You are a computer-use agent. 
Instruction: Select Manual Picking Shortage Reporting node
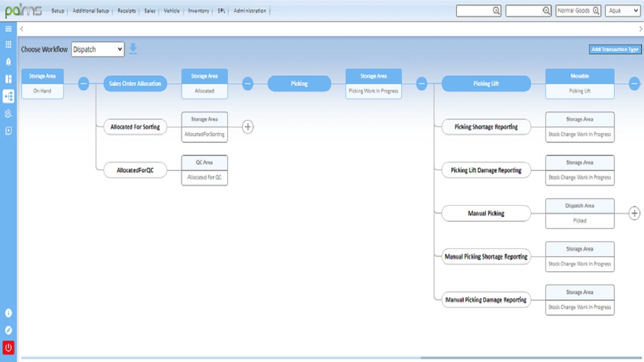click(486, 256)
